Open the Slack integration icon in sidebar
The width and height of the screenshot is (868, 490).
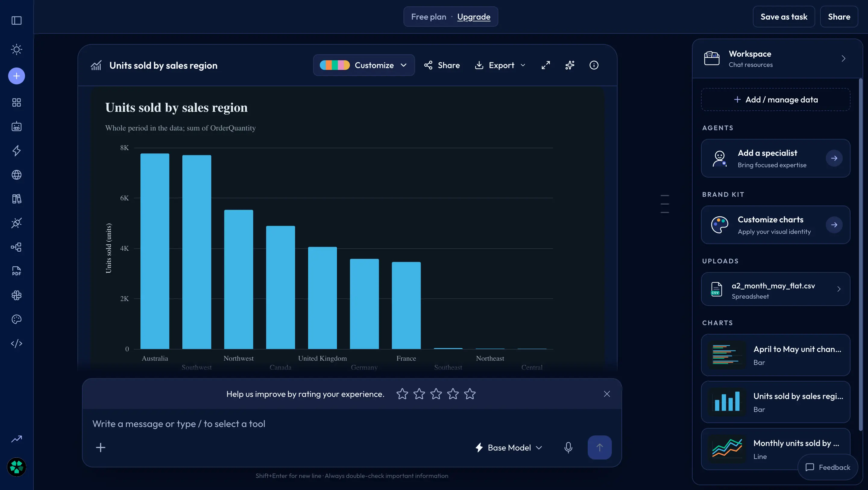coord(17,295)
